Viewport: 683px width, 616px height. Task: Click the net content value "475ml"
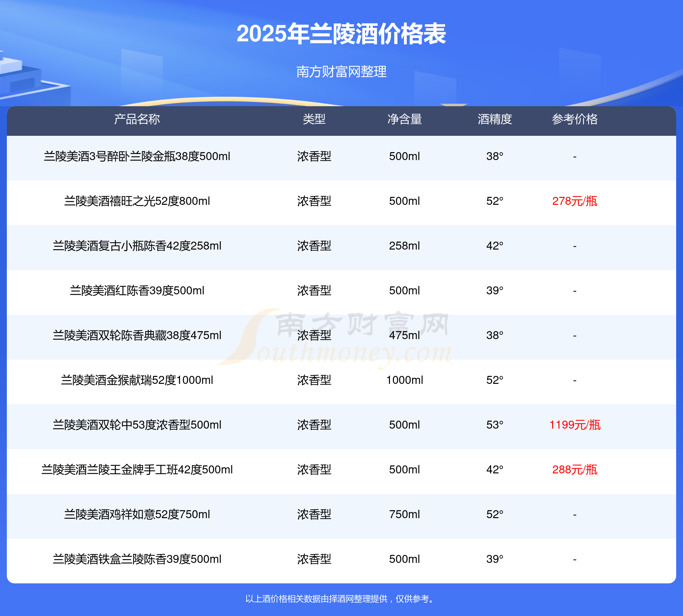404,335
